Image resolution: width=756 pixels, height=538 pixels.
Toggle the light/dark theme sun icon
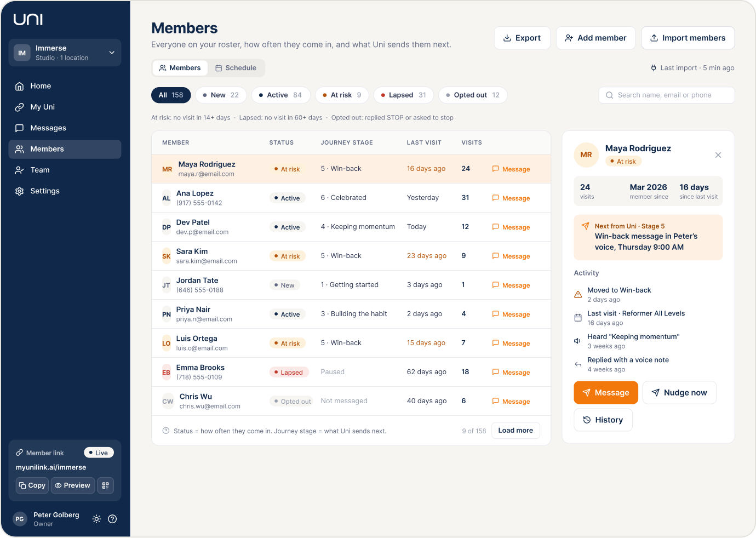pos(96,519)
